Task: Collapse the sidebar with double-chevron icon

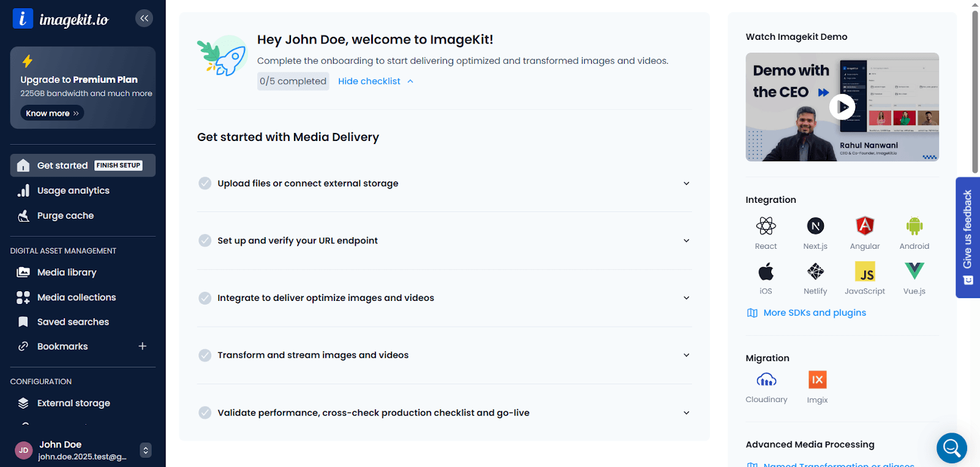Action: coord(144,18)
